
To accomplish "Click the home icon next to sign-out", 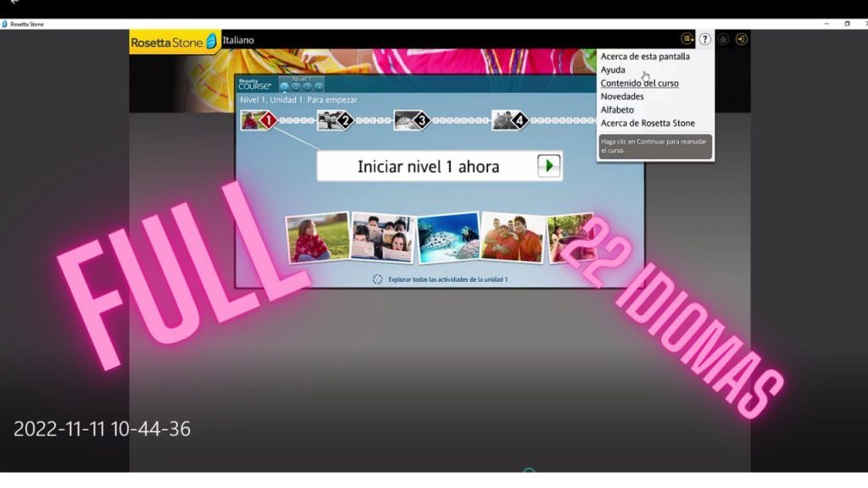I will [x=724, y=38].
